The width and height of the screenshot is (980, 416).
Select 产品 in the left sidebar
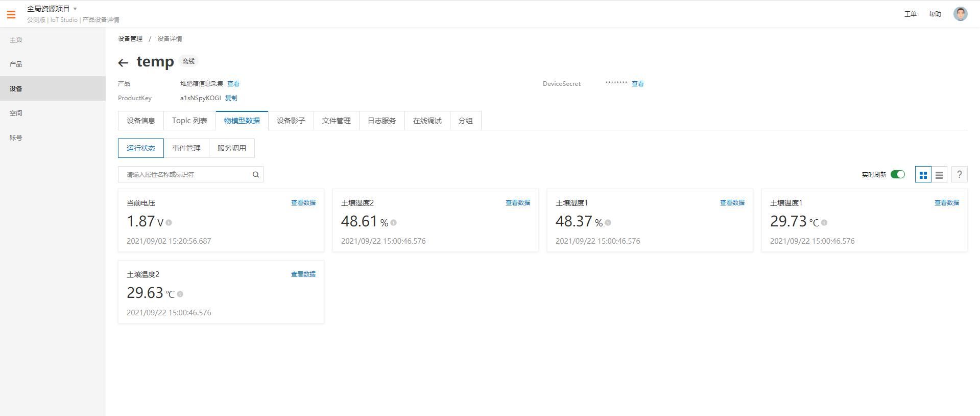(16, 64)
